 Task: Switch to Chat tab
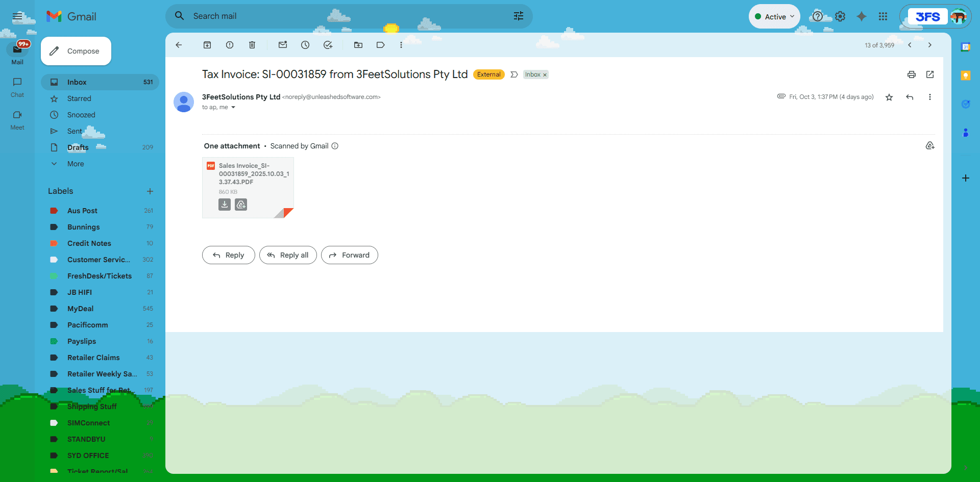click(x=17, y=87)
